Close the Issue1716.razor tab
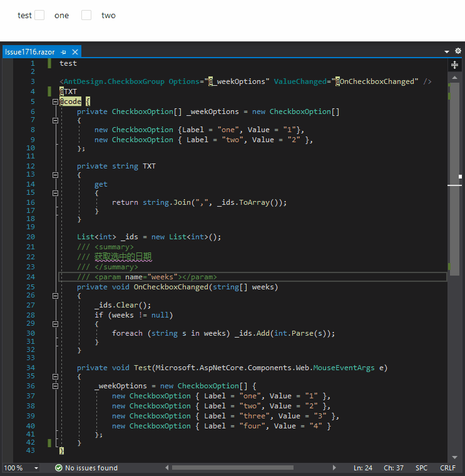 click(75, 52)
